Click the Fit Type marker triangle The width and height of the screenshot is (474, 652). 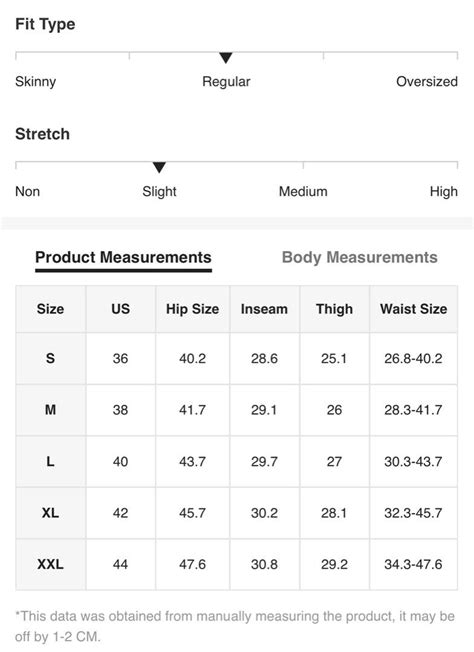coord(226,58)
